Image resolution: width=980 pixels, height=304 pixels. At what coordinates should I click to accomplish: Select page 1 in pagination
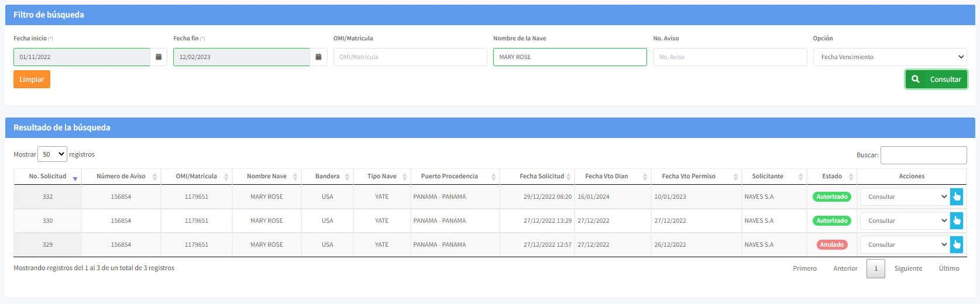pyautogui.click(x=875, y=269)
